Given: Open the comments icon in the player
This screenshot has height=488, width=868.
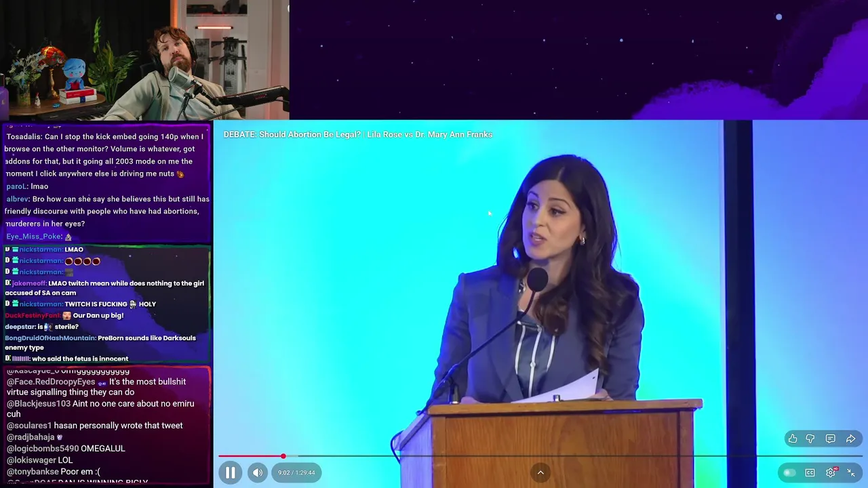Looking at the screenshot, I should click(x=830, y=439).
